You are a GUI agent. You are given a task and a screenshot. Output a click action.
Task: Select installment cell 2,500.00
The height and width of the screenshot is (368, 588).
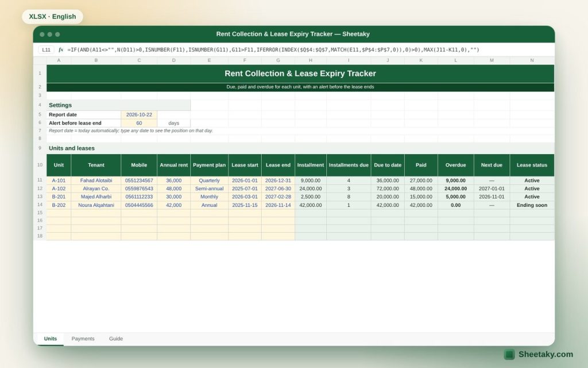coord(311,197)
